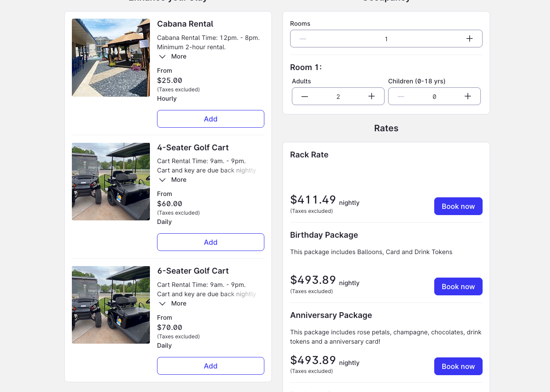The height and width of the screenshot is (392, 550).
Task: Select the Adults count value in Room 1
Action: tap(338, 96)
